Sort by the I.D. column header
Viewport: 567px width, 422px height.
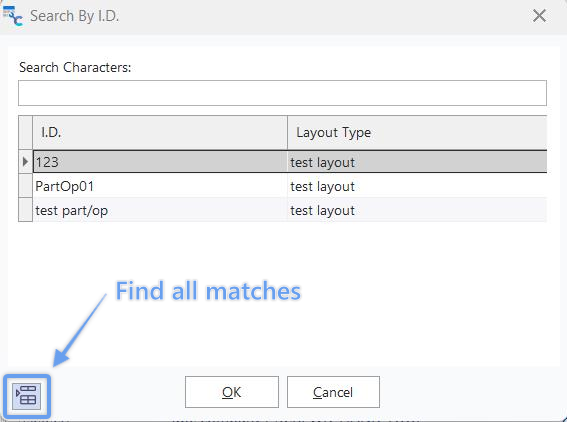(160, 132)
